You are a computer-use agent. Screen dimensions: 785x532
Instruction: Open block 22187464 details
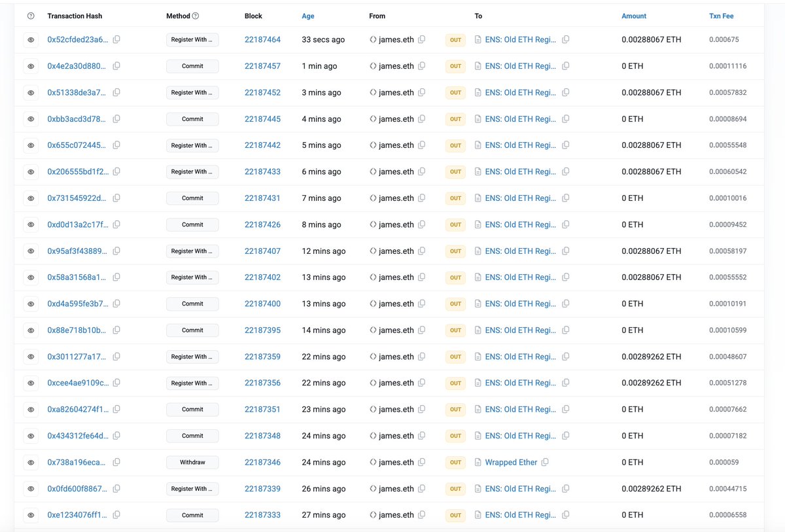pos(262,39)
